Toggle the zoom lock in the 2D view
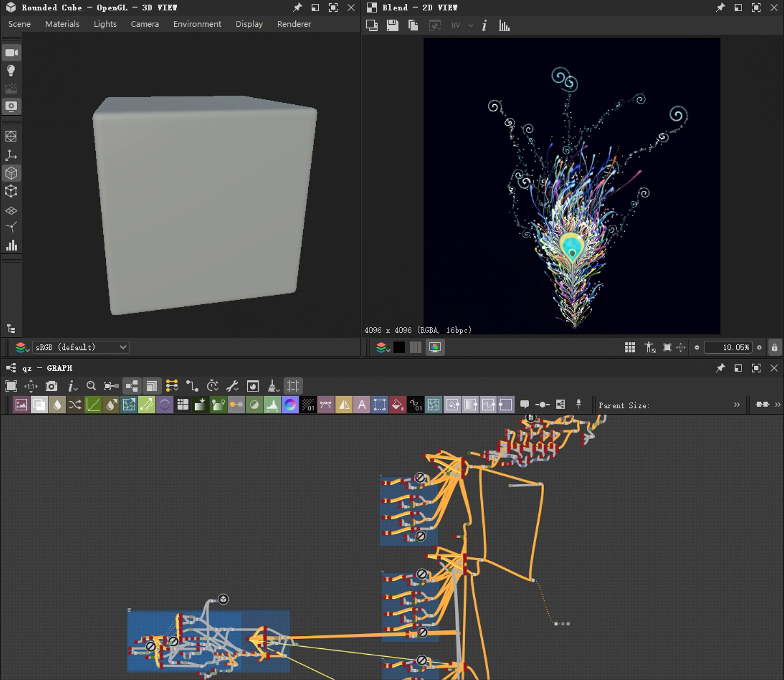Image resolution: width=784 pixels, height=680 pixels. 774,347
